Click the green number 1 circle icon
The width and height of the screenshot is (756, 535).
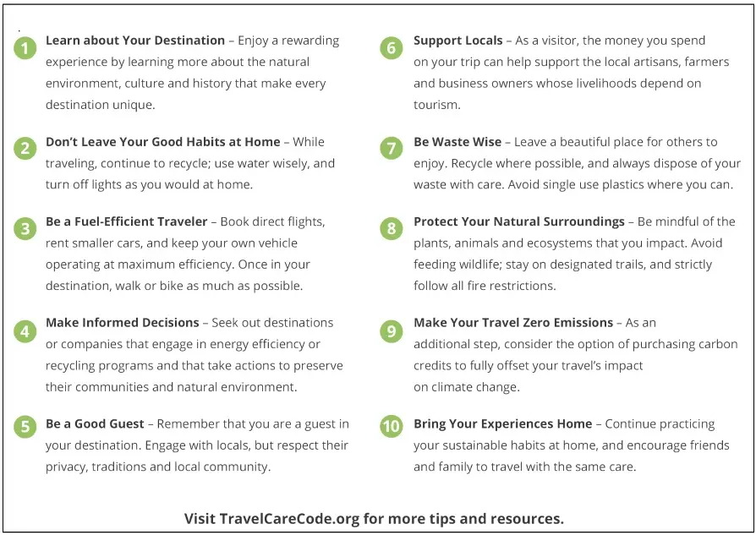[25, 48]
